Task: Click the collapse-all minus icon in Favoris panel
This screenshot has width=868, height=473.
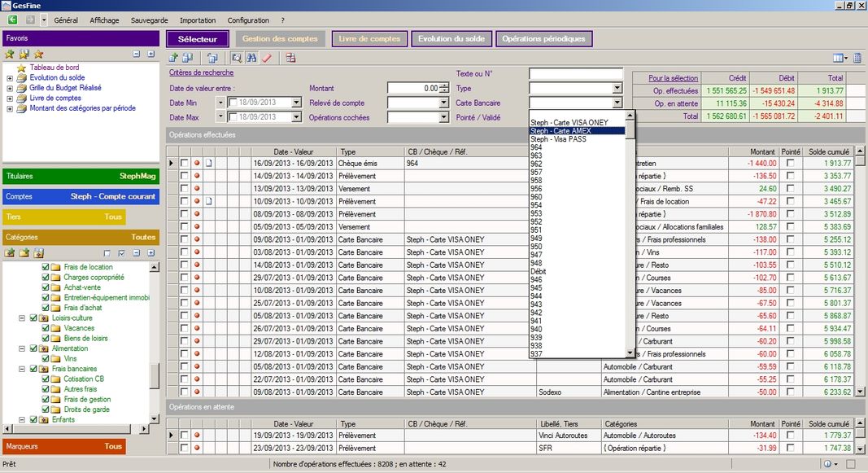Action: coord(137,55)
